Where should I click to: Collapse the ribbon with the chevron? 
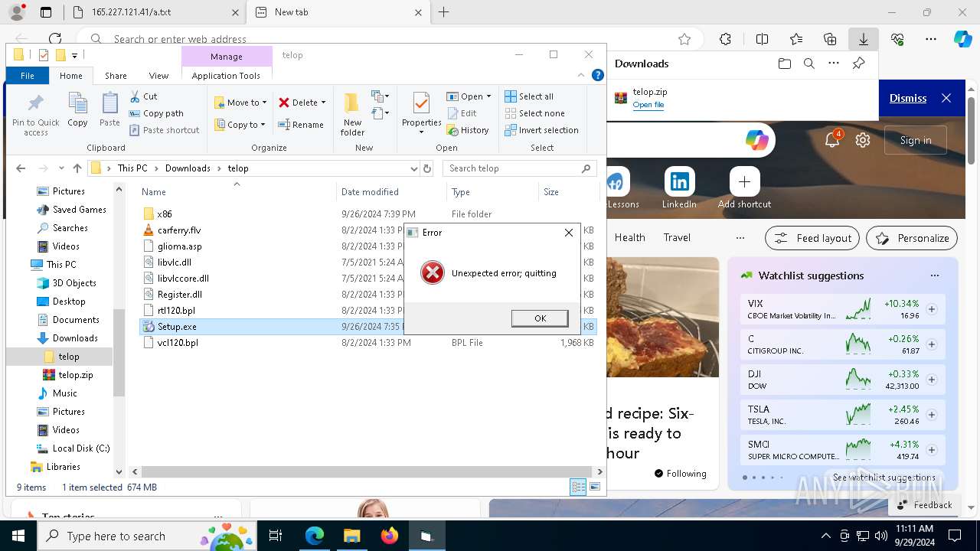point(582,75)
